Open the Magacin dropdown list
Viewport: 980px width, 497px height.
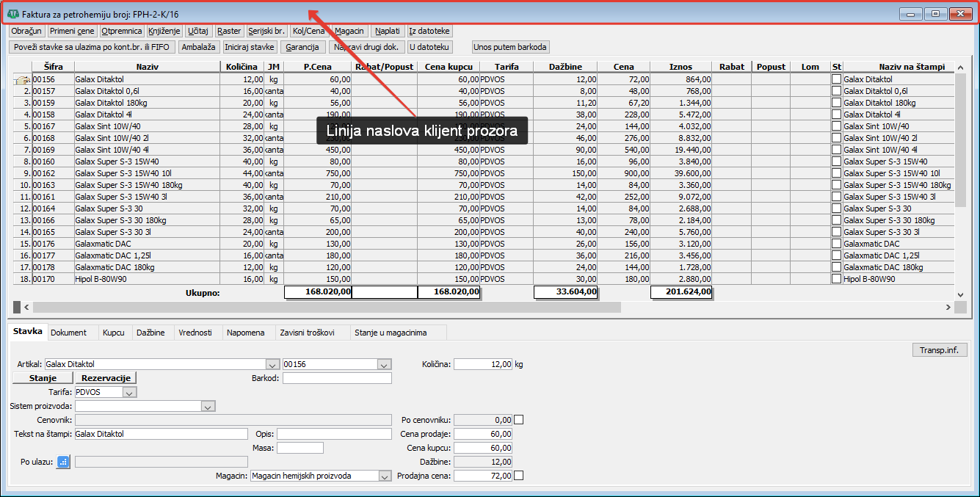pos(385,476)
